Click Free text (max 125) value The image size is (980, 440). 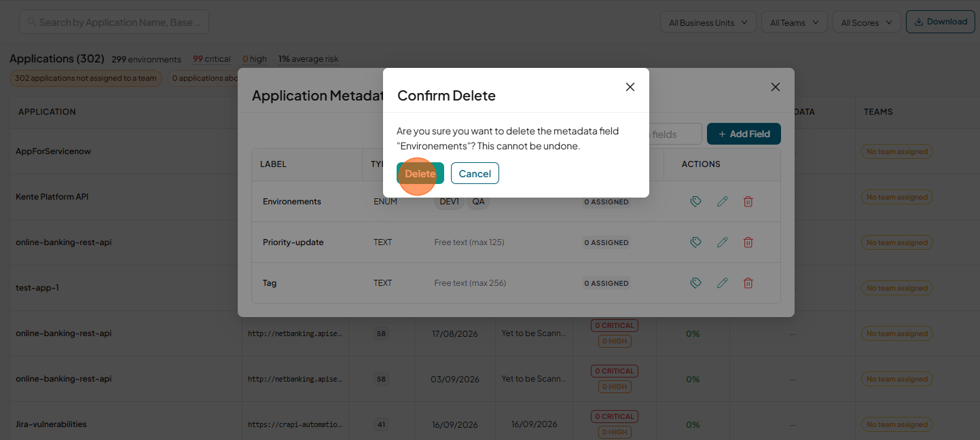469,242
